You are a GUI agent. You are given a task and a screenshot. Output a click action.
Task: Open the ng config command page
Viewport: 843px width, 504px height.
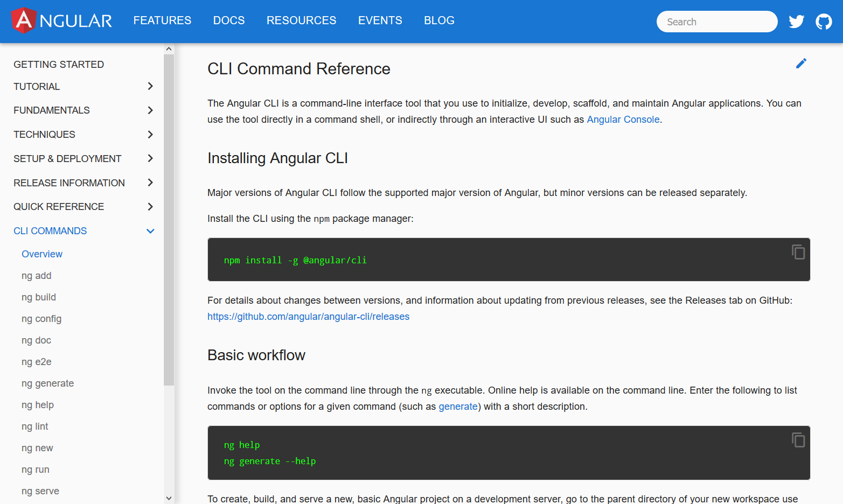[x=41, y=319]
